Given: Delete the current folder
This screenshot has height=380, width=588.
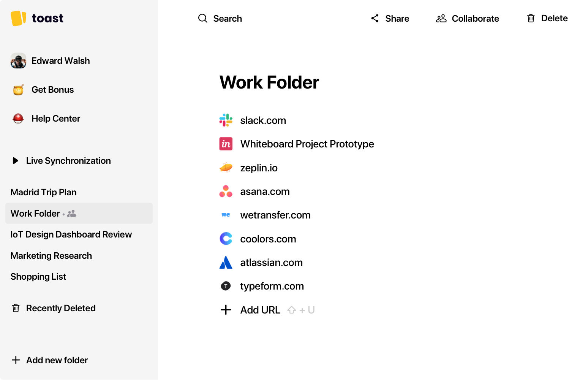Looking at the screenshot, I should [547, 19].
